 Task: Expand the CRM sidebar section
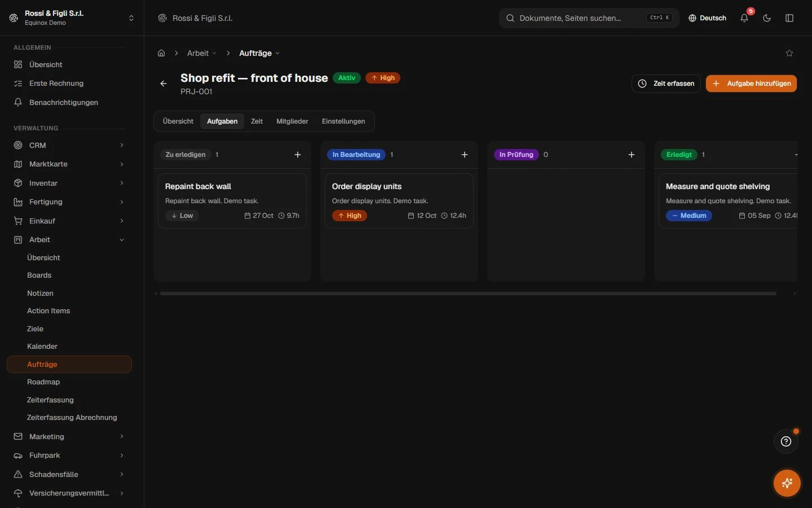click(x=69, y=145)
